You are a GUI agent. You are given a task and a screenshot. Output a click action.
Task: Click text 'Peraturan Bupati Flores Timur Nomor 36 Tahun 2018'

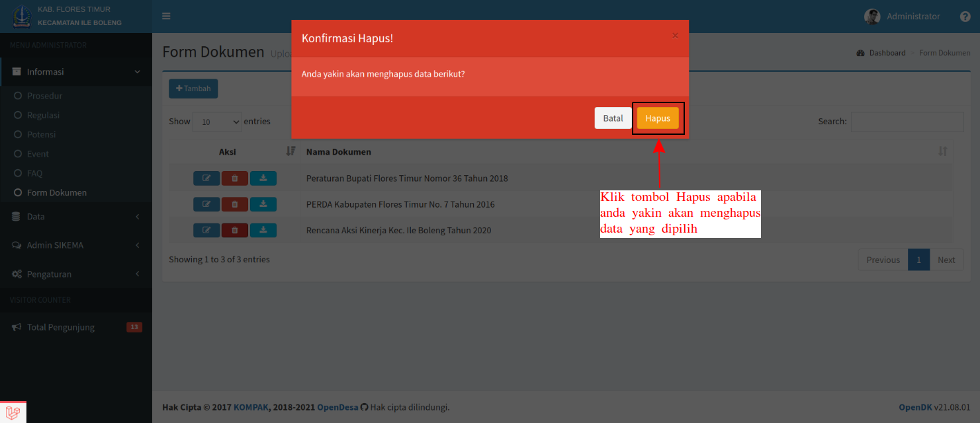click(x=407, y=178)
